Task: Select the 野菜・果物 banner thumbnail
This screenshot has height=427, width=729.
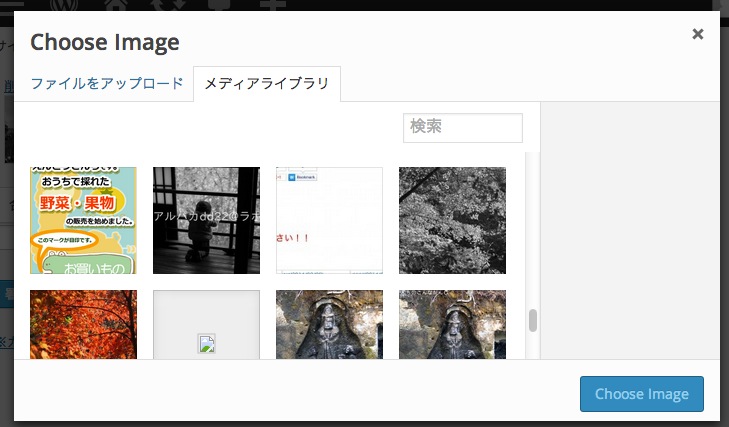Action: [83, 220]
